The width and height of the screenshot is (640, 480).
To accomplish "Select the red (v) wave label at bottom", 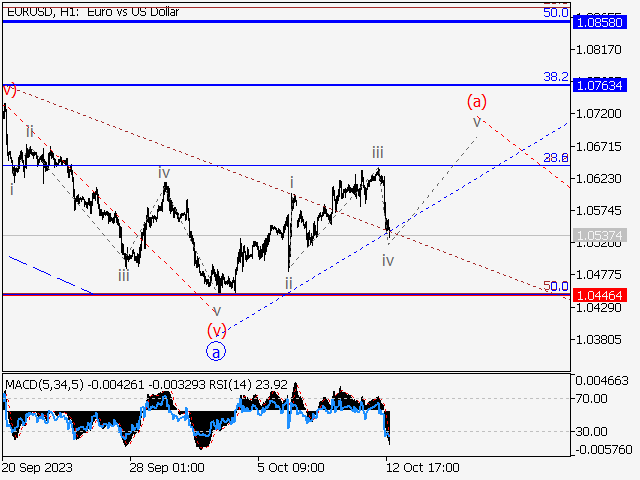I will tap(216, 330).
